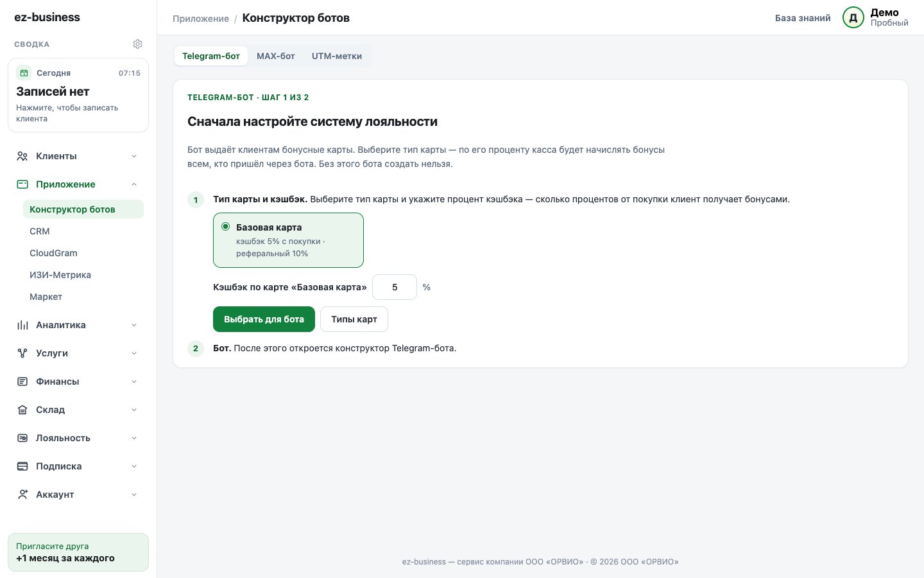Viewport: 924px width, 578px height.
Task: Click the Подписка credit card icon
Action: click(x=22, y=466)
